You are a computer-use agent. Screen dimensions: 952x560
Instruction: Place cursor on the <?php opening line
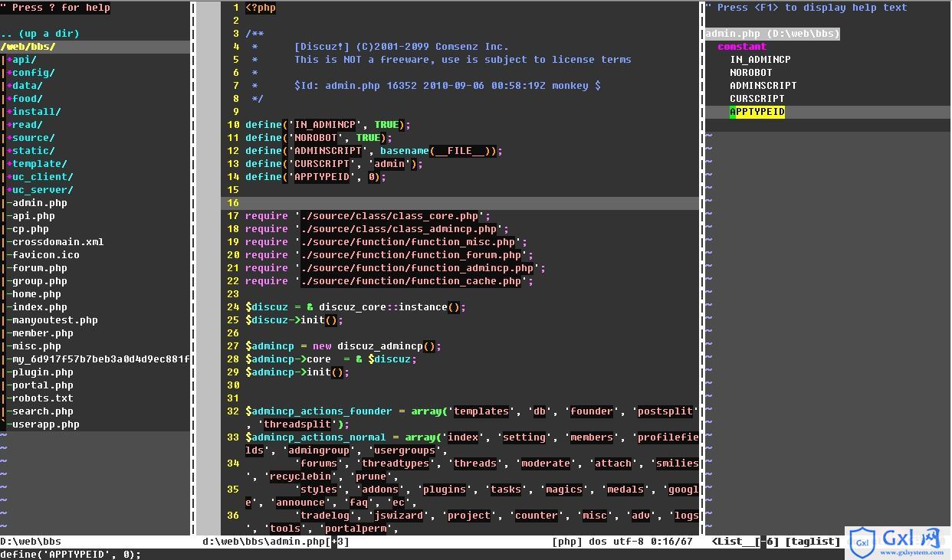point(261,8)
